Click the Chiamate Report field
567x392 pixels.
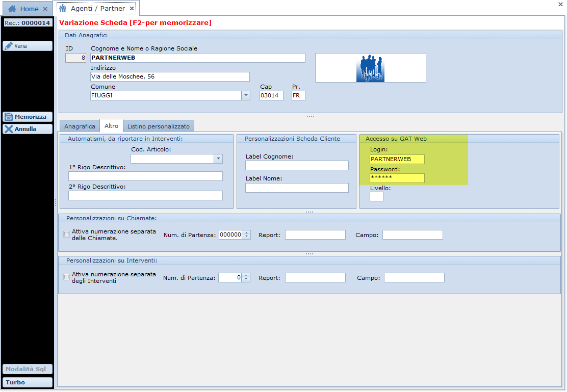click(x=315, y=234)
